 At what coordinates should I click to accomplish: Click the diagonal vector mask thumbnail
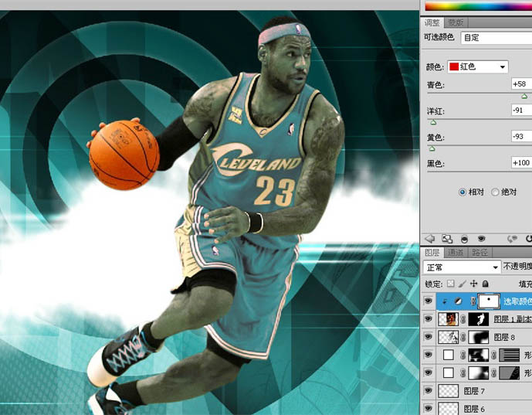coord(510,373)
